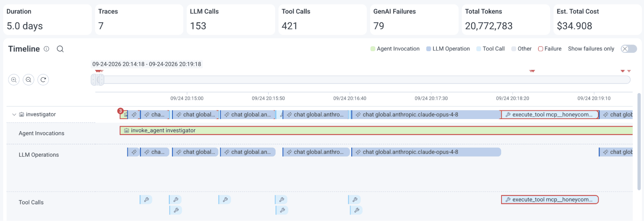
Task: Click 'cha...' span in investigator row
Action: click(x=155, y=115)
